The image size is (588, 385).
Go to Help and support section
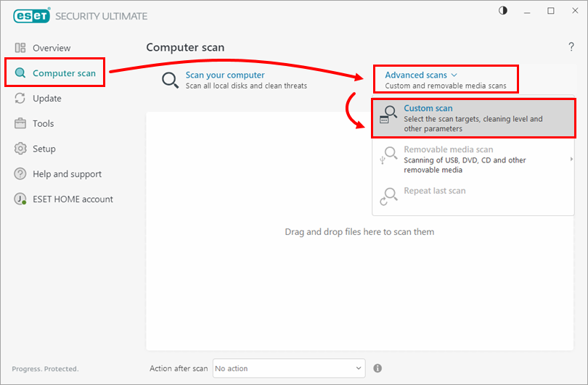(67, 174)
